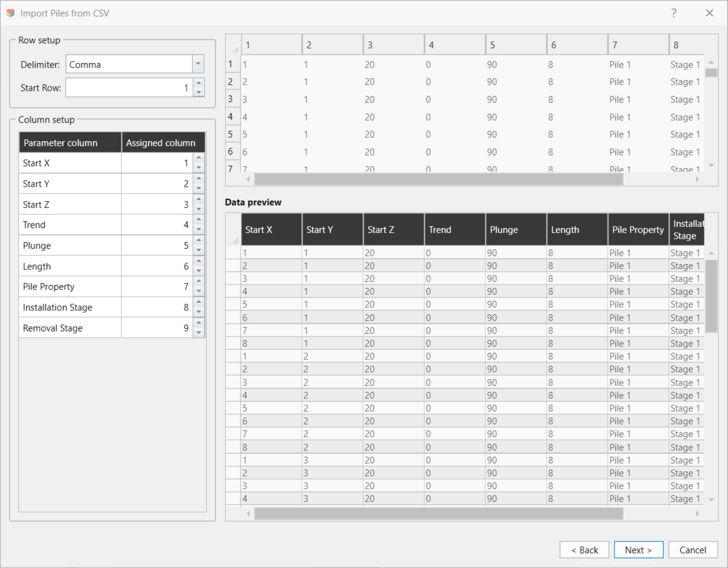Decrement Installation Stage assigned column
The width and height of the screenshot is (728, 568).
coord(199,312)
